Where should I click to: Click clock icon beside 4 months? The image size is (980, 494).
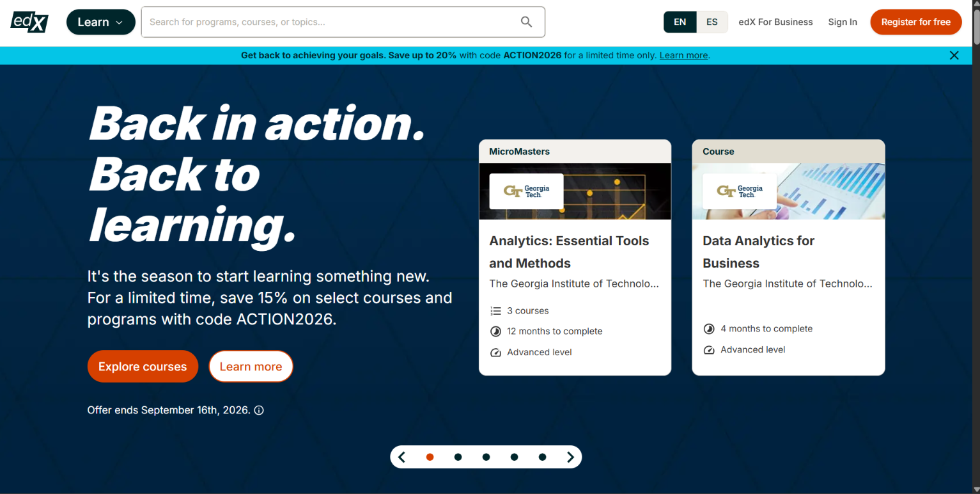tap(709, 329)
